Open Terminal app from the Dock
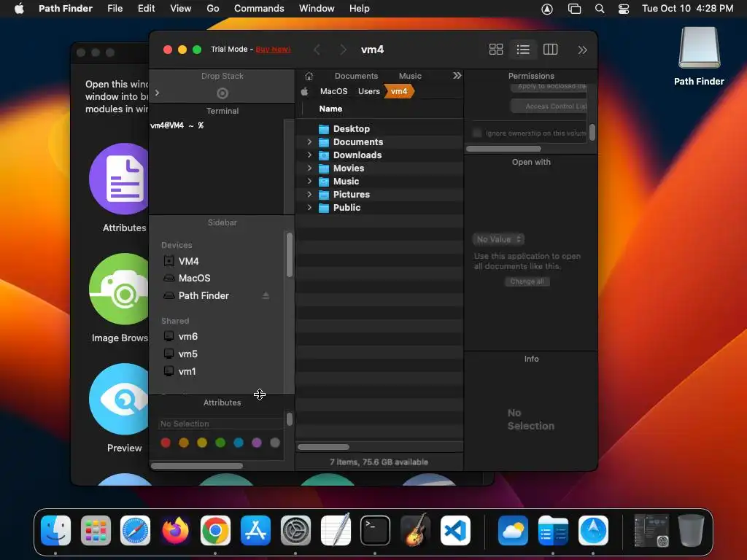747x560 pixels. tap(375, 531)
